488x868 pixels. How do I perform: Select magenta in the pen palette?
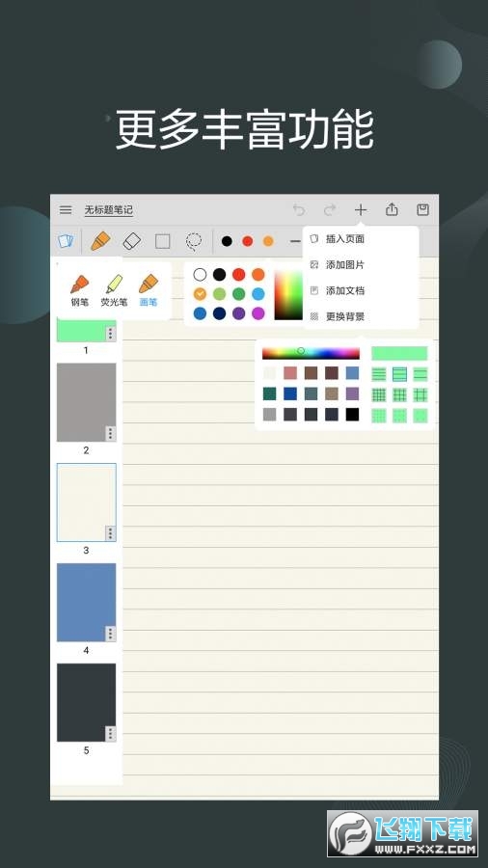coord(258,313)
